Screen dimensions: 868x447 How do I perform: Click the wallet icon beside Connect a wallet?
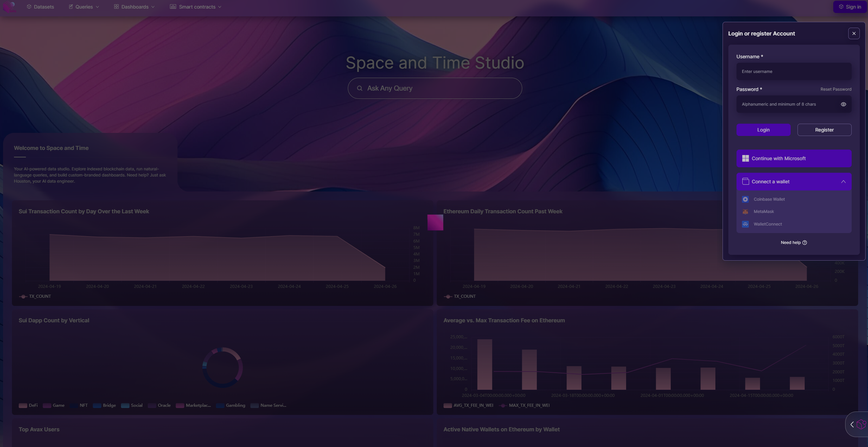[x=745, y=182]
